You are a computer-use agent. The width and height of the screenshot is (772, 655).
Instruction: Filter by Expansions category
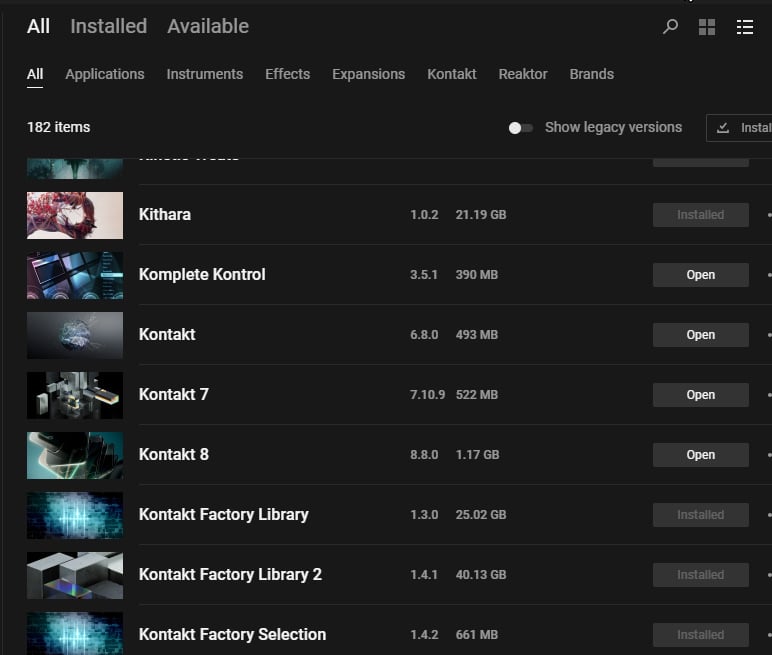[369, 74]
